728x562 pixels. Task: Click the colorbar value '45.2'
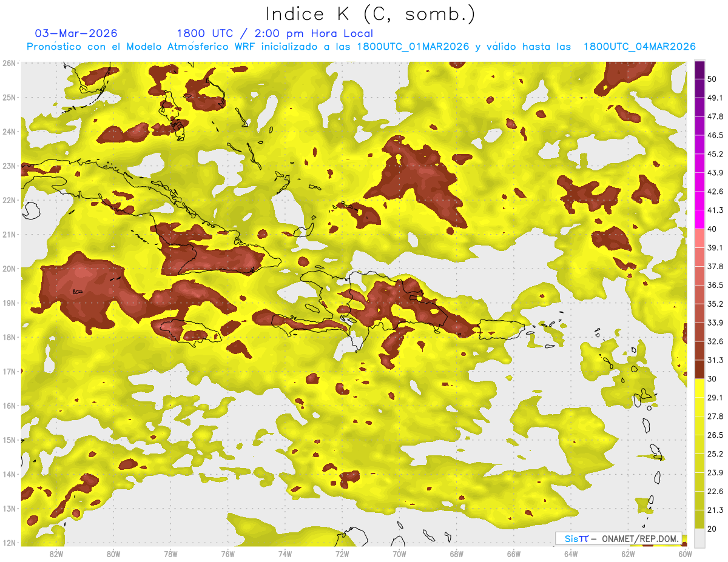(715, 153)
